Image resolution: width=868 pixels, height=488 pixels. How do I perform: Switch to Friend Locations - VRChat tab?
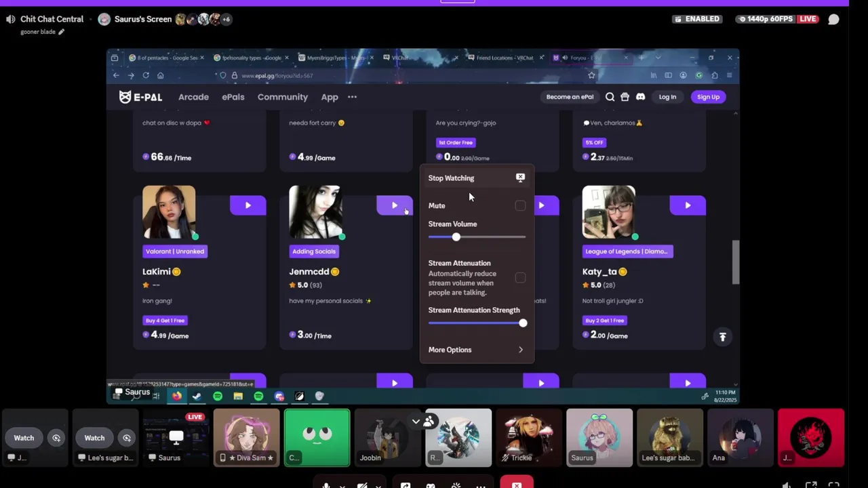click(x=506, y=58)
